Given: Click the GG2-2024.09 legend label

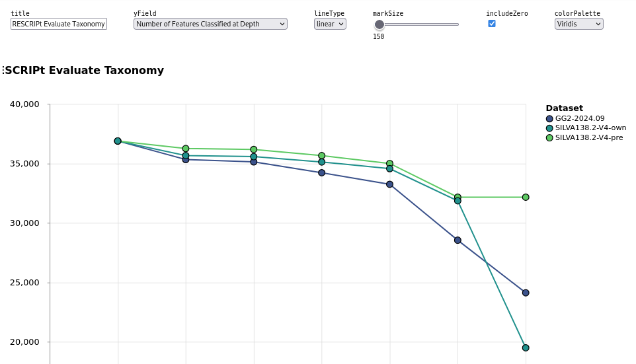Looking at the screenshot, I should point(580,119).
